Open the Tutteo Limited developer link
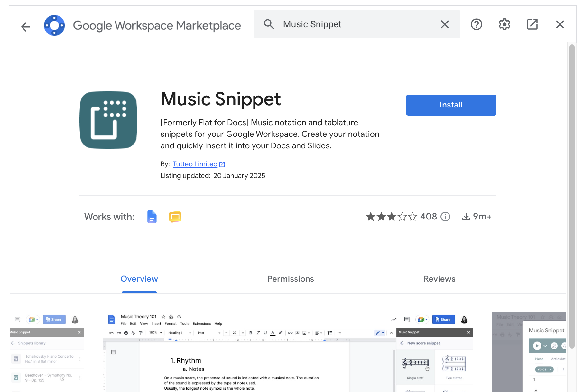Screen dimensions: 583x392 pyautogui.click(x=199, y=164)
